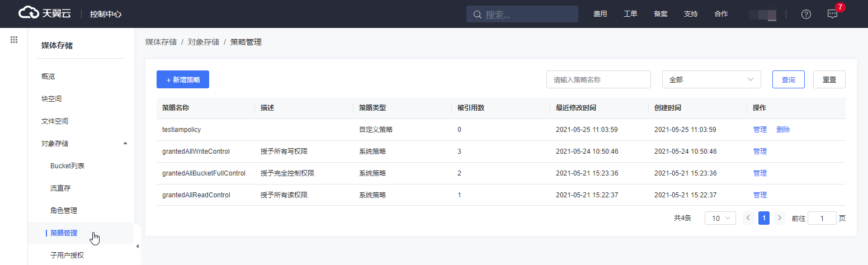Select Bucket列表 in the sidebar
868x265 pixels.
[x=68, y=166]
